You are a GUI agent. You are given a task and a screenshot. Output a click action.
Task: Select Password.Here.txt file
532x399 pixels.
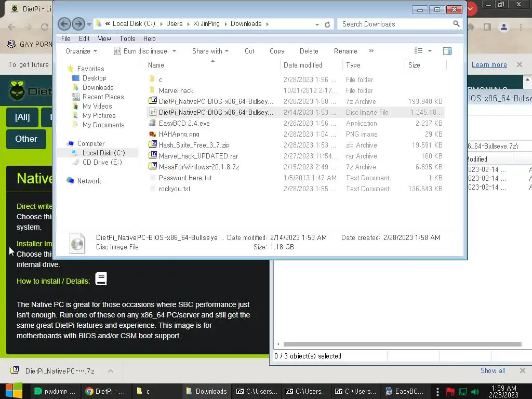185,178
